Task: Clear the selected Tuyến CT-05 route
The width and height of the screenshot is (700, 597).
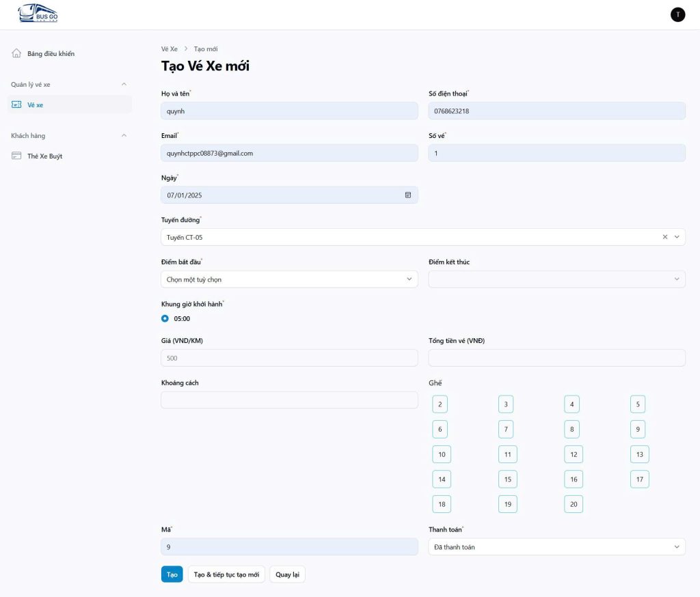Action: click(x=665, y=237)
